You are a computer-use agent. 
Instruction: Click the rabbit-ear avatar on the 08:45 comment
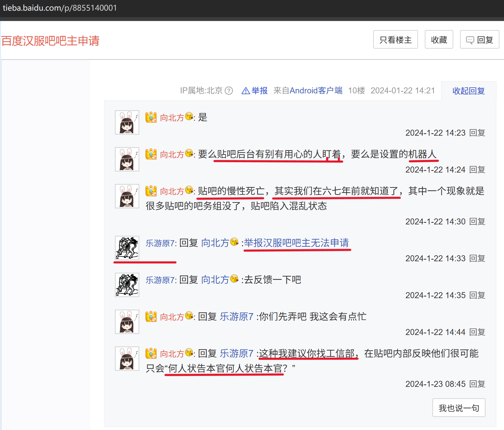127,358
